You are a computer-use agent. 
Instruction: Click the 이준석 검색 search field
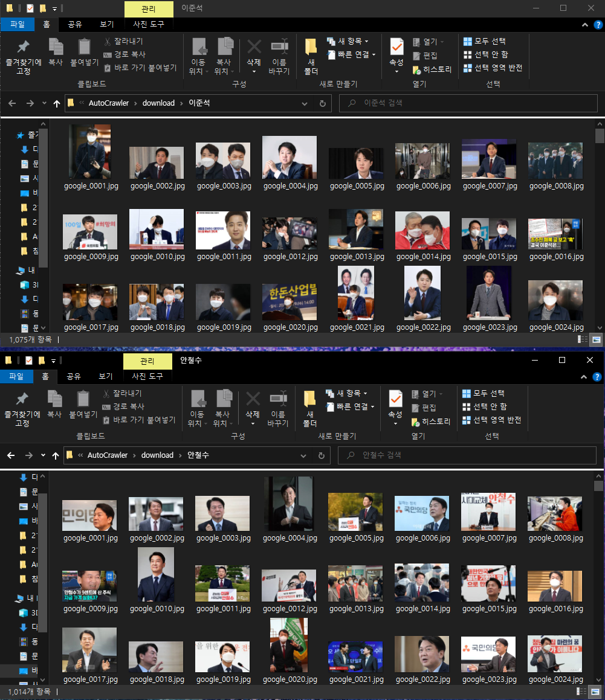coord(468,103)
